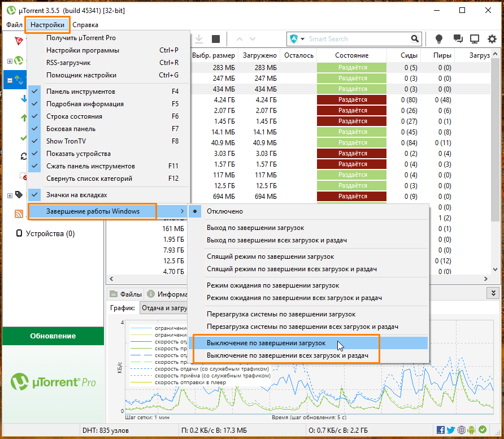504x439 pixels.
Task: Open the Файл menu
Action: point(14,25)
